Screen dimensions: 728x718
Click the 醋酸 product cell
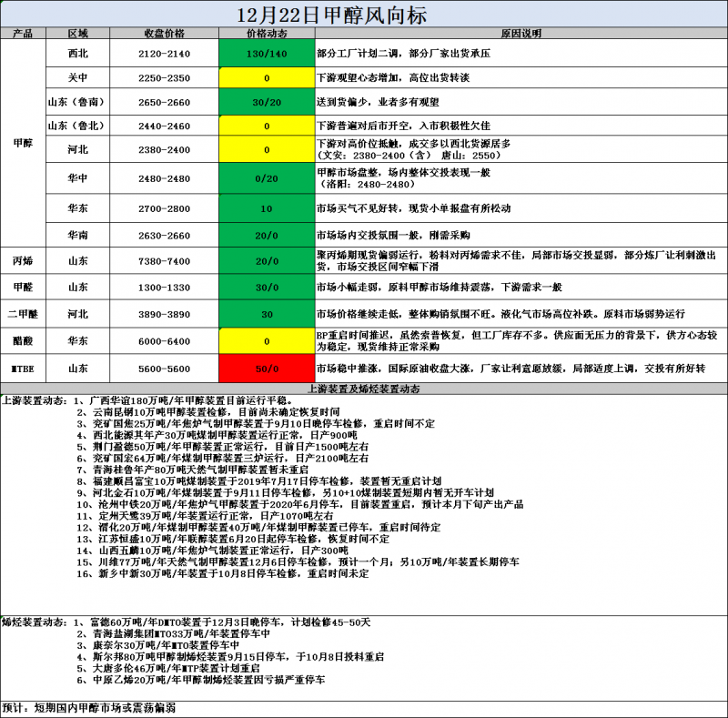pos(23,341)
